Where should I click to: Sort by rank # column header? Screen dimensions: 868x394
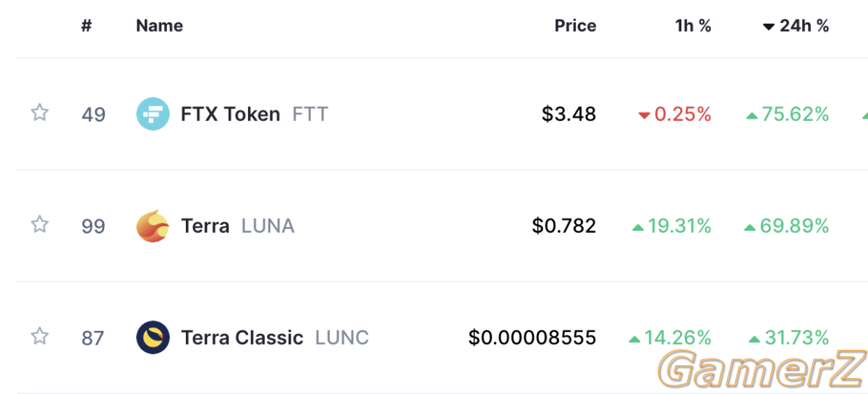coord(87,26)
